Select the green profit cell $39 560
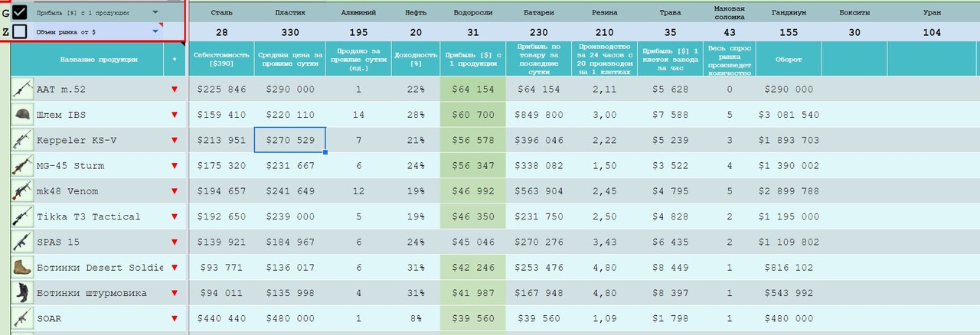 tap(473, 319)
